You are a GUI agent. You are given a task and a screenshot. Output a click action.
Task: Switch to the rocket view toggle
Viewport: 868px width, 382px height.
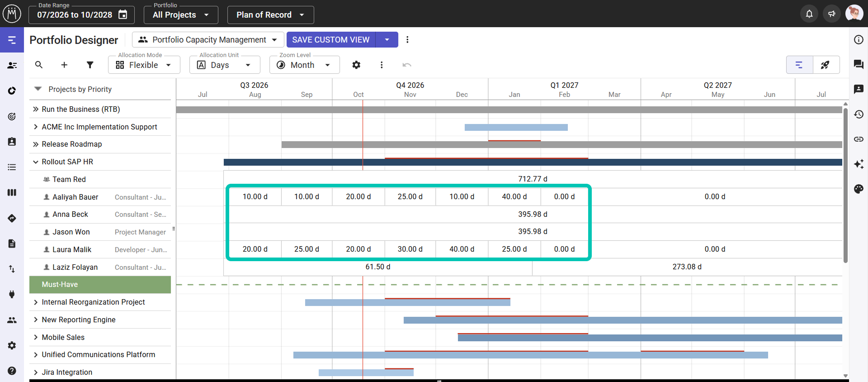point(826,65)
